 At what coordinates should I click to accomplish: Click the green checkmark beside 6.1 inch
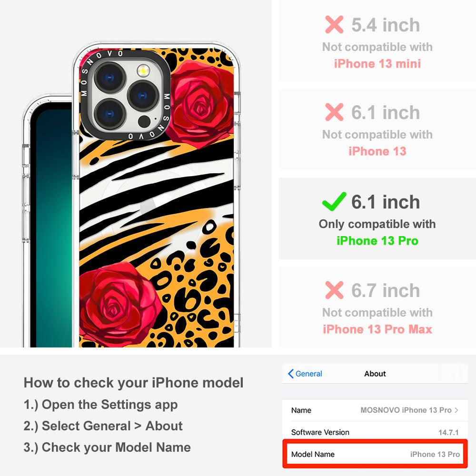tap(334, 201)
